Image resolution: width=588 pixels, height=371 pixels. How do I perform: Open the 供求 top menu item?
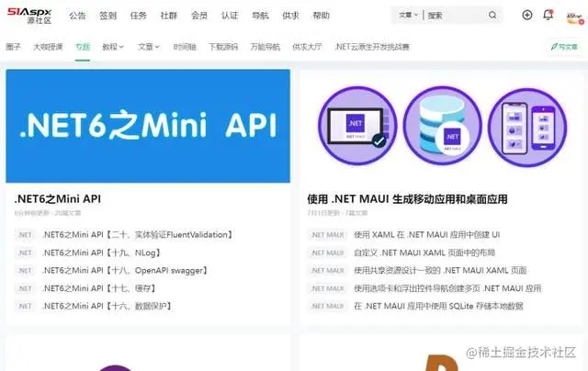(290, 16)
